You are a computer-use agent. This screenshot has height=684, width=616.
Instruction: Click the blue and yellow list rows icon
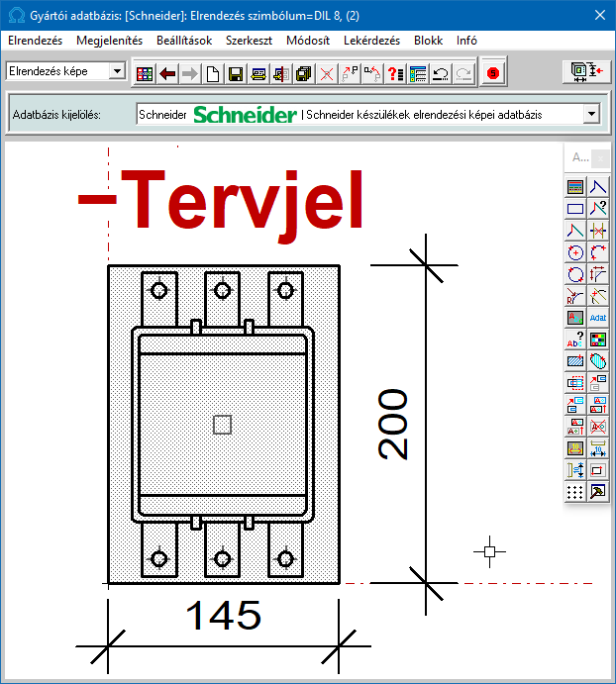418,73
